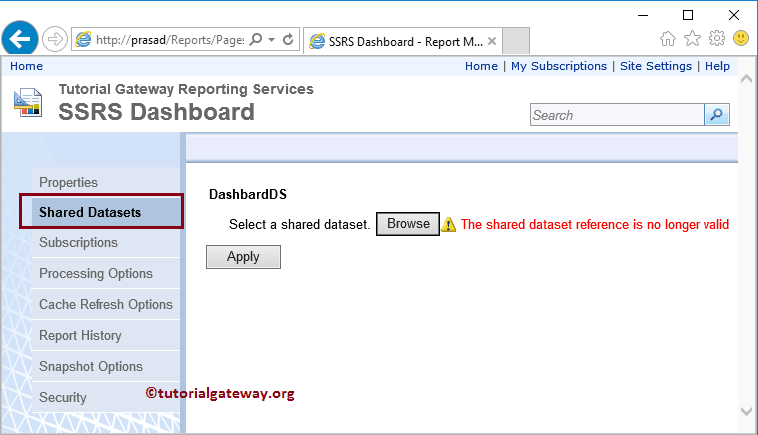Open favorites with the star icon
The width and height of the screenshot is (758, 435).
[692, 38]
